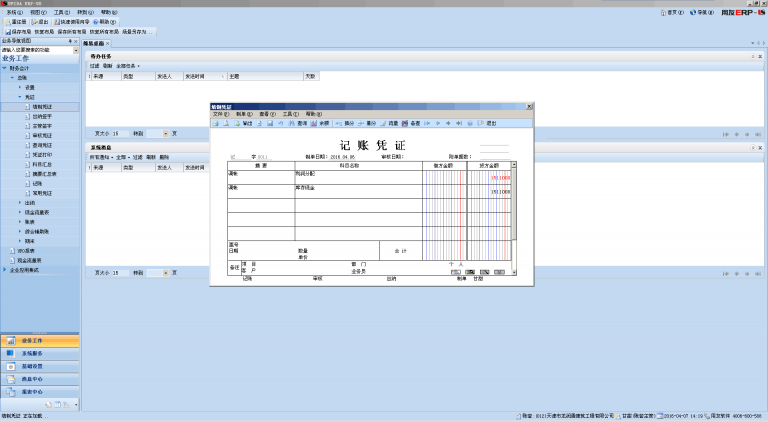Open the 帮助 menu in voucher window
Viewport: 768px width, 422px height.
tap(313, 114)
